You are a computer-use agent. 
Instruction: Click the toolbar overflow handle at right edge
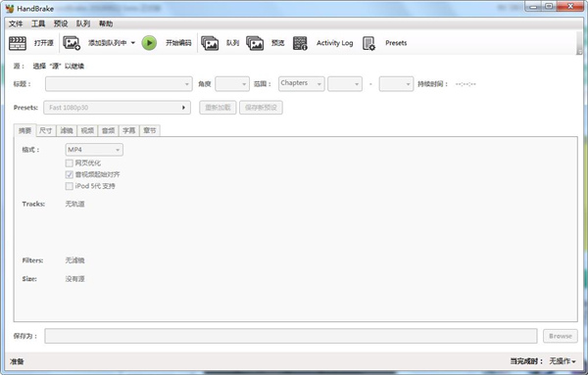tap(579, 43)
